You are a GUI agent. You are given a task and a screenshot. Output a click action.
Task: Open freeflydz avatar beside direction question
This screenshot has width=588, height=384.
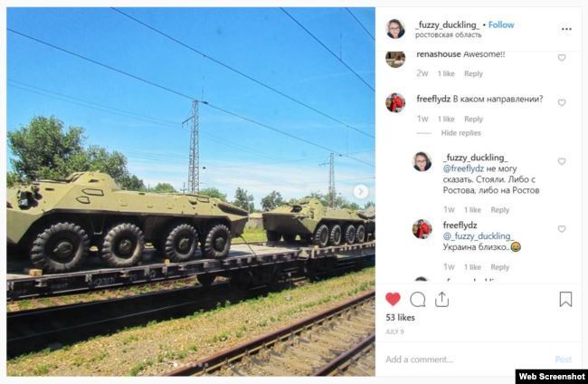(x=395, y=102)
